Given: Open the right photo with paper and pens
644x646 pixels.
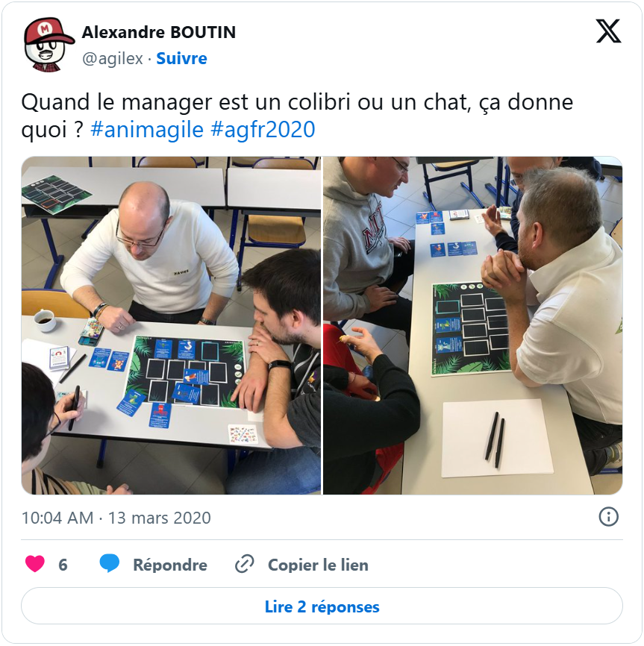Looking at the screenshot, I should (472, 325).
